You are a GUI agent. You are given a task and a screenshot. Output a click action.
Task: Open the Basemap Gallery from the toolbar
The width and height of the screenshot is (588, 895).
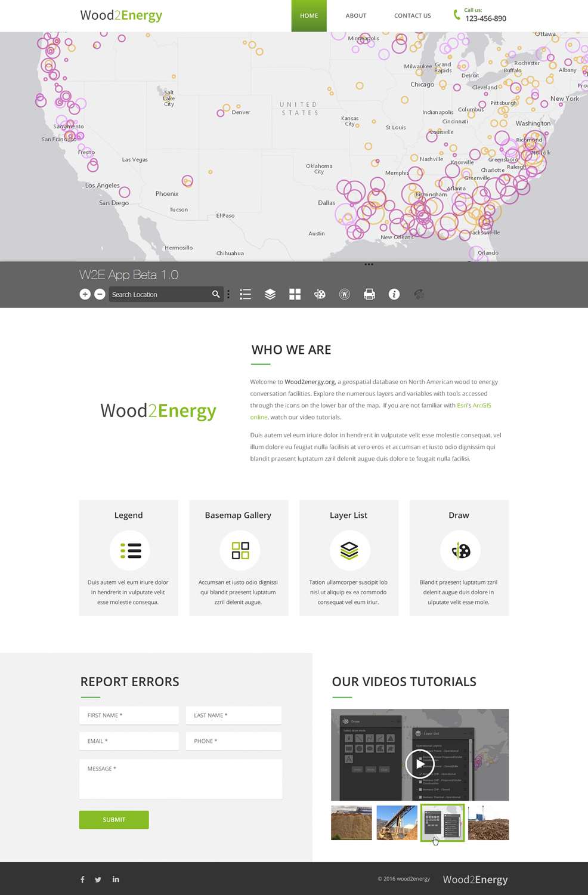click(x=295, y=294)
